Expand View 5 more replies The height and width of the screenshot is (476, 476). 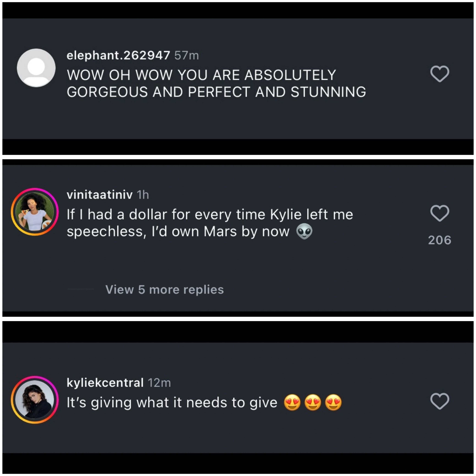(164, 290)
